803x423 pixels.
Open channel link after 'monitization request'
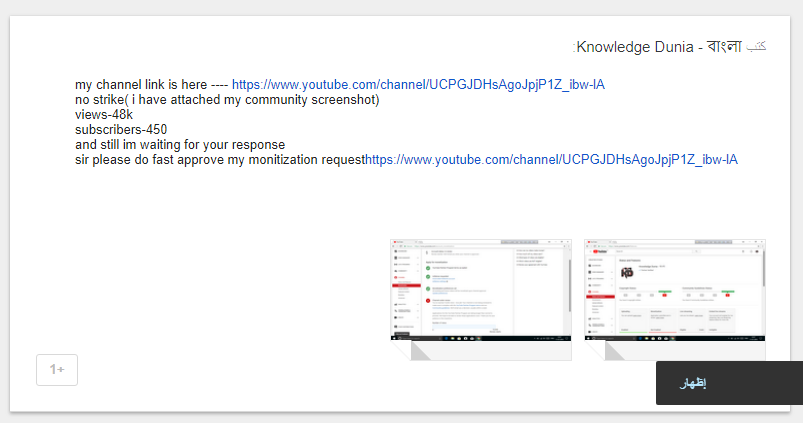[551, 160]
